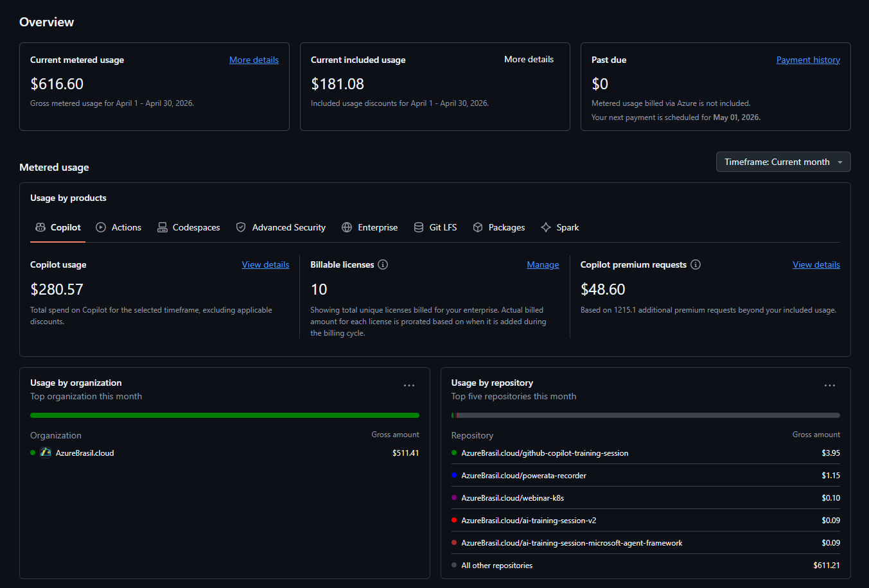
Task: Click the $0 past due amount
Action: coord(600,84)
